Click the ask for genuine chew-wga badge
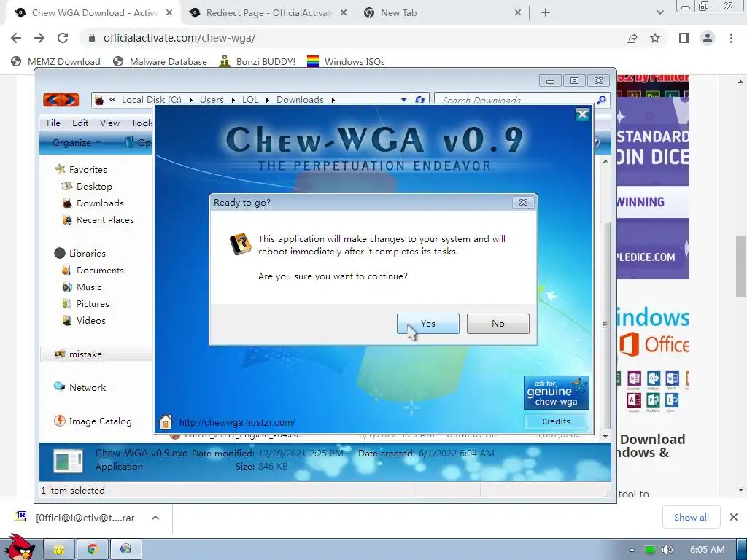747x560 pixels. click(x=557, y=393)
